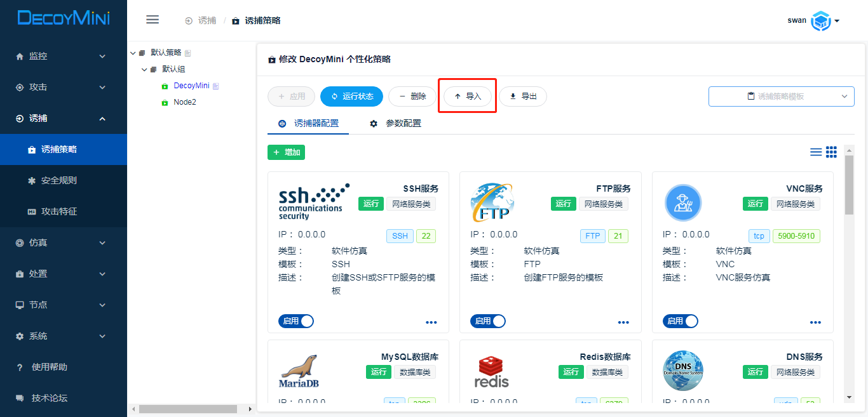Click the swan user avatar icon
This screenshot has width=868, height=417.
click(822, 21)
